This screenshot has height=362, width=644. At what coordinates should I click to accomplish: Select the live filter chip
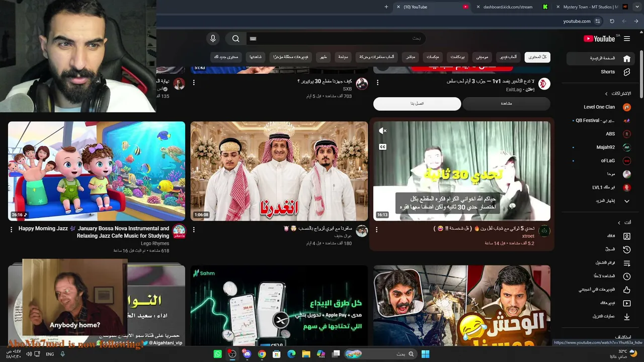click(411, 57)
